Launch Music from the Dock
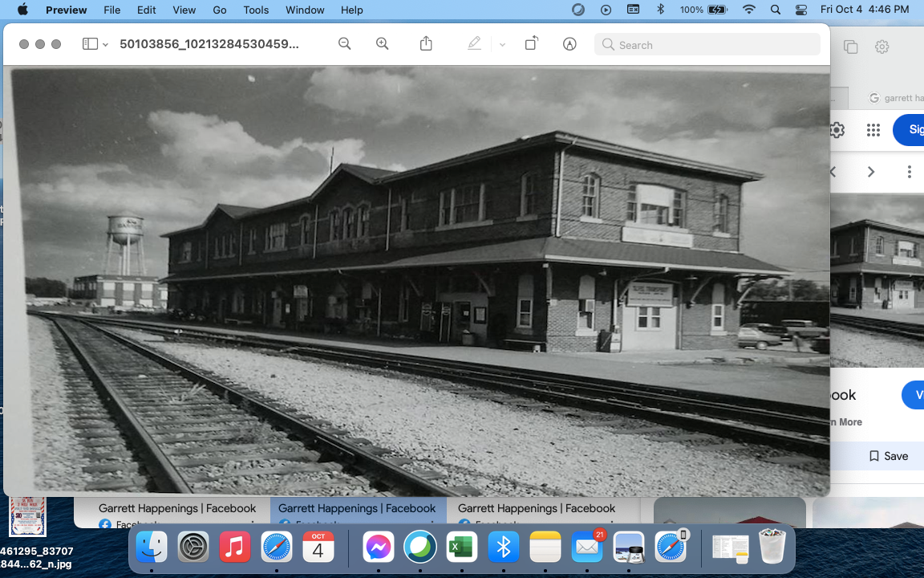The height and width of the screenshot is (578, 924). click(234, 547)
